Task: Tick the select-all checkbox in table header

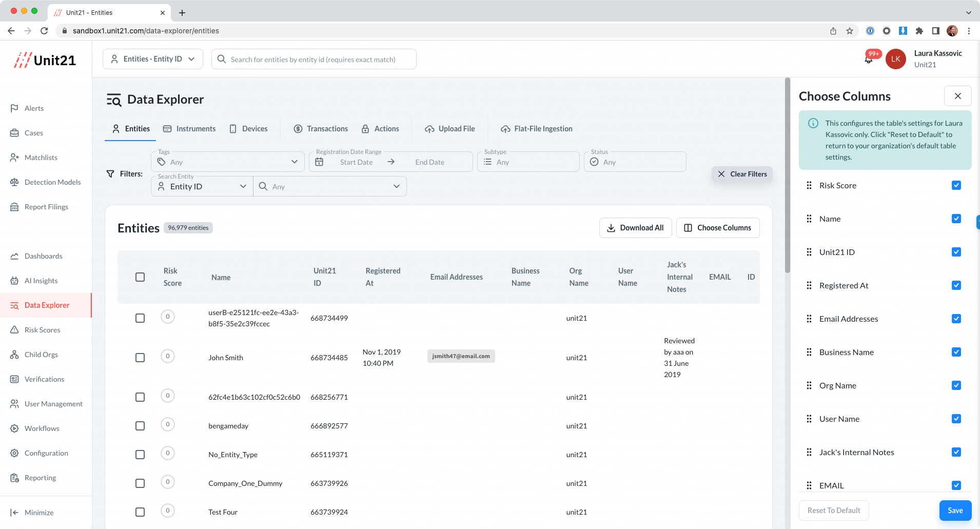Action: tap(140, 277)
